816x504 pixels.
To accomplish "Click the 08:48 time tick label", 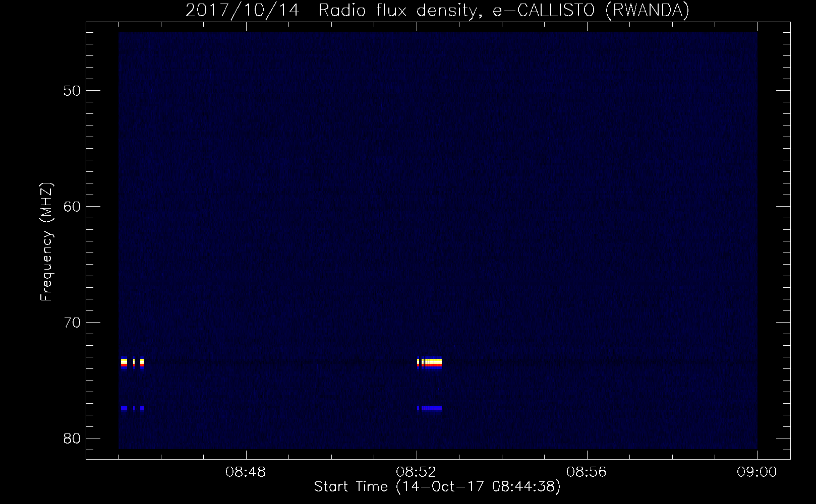I will 246,472.
